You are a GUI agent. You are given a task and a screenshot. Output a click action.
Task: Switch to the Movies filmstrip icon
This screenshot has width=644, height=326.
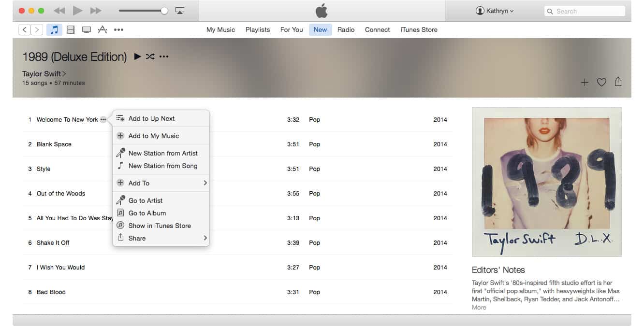pyautogui.click(x=71, y=30)
